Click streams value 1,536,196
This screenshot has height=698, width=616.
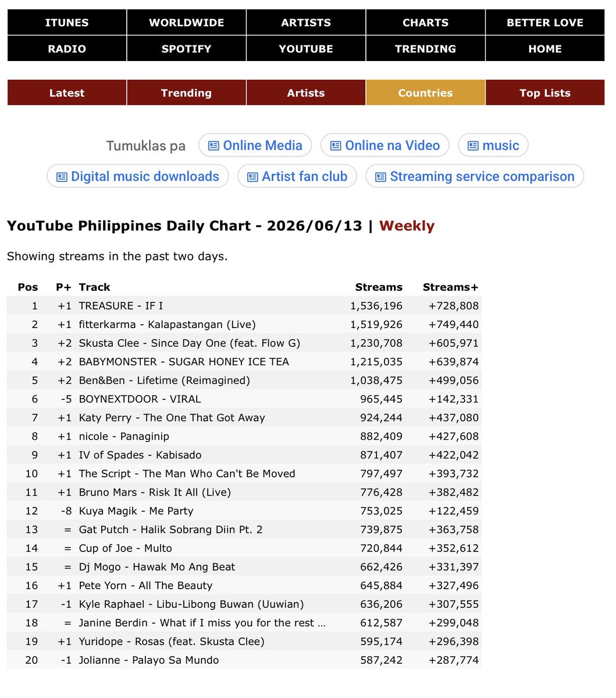[376, 306]
